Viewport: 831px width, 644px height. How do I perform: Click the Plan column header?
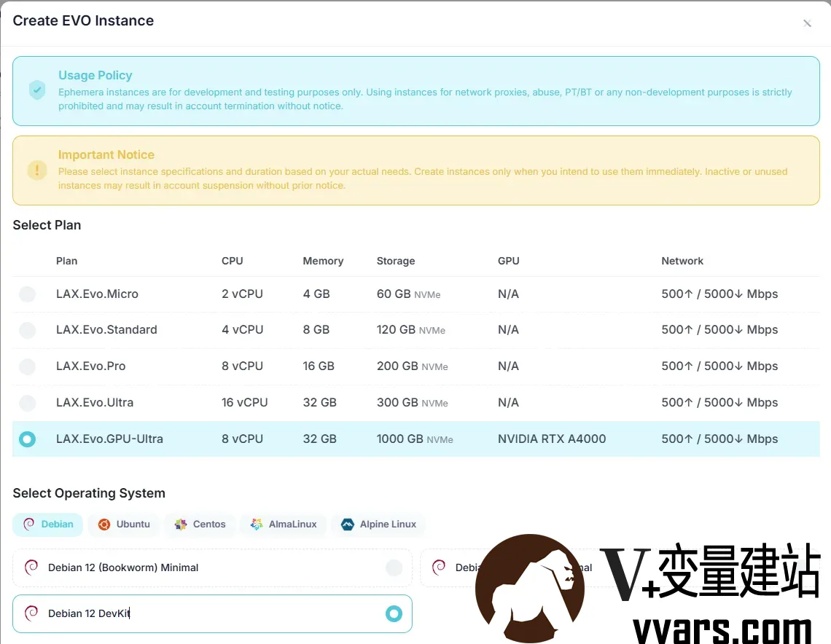[x=67, y=261]
